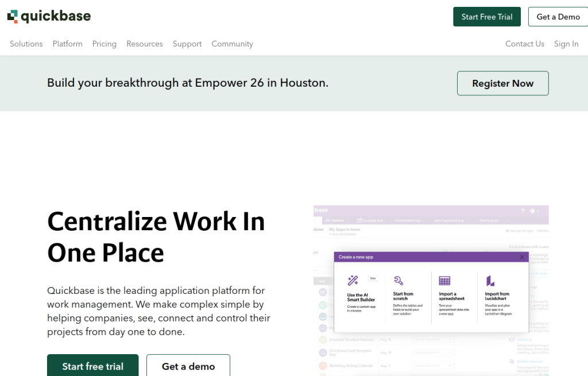Open the Sign In link
588x376 pixels.
tap(566, 44)
